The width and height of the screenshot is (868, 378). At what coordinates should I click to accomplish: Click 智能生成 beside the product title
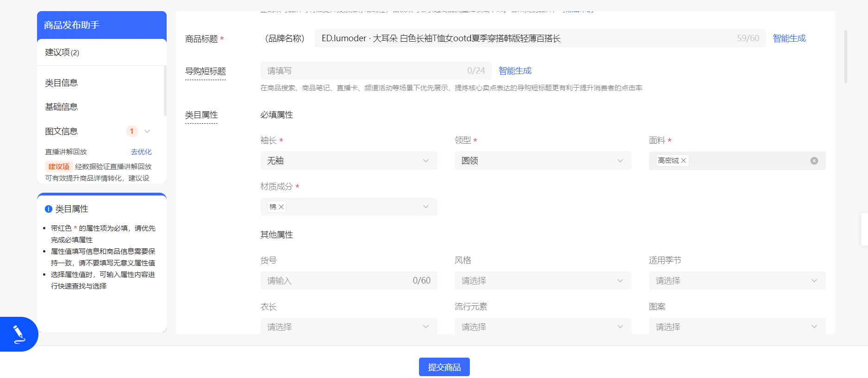point(789,38)
